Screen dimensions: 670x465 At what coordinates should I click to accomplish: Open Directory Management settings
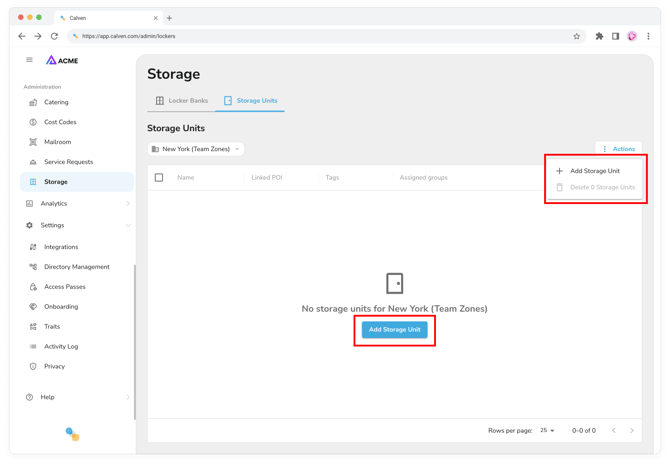pyautogui.click(x=77, y=267)
